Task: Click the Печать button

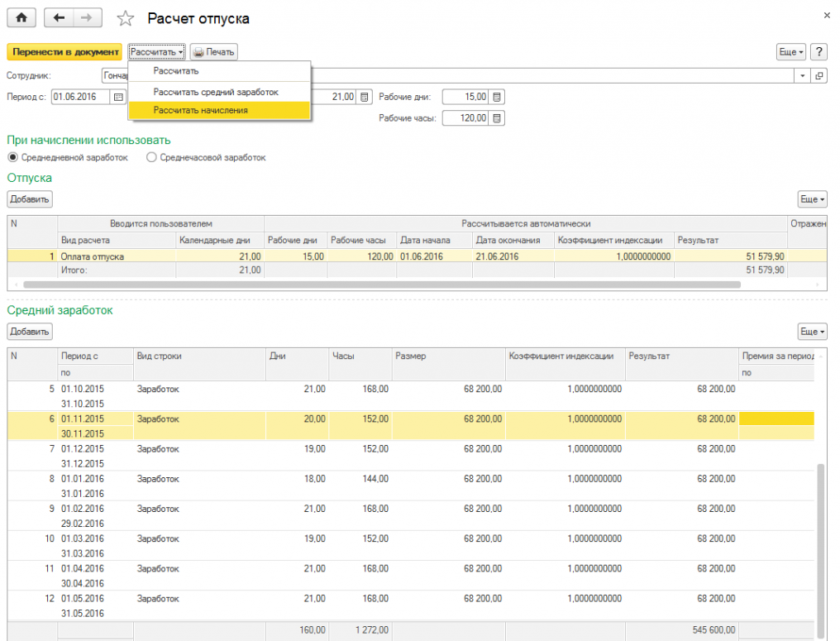Action: [x=214, y=52]
